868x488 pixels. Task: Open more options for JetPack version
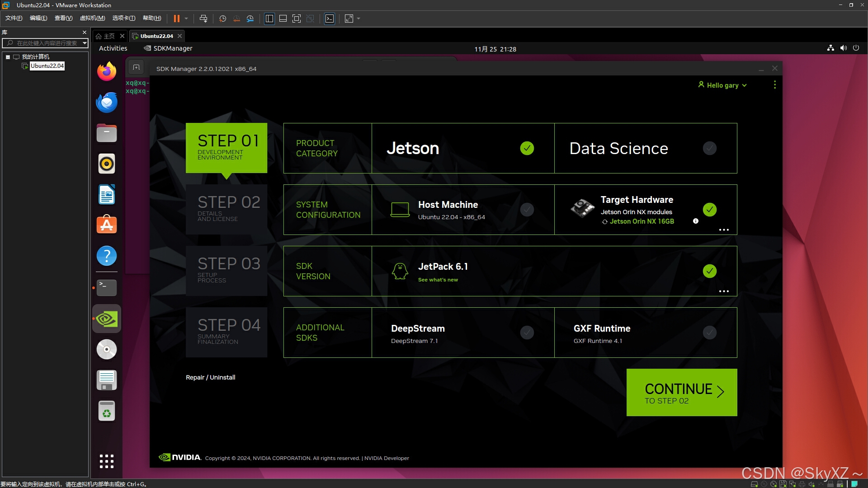click(724, 291)
